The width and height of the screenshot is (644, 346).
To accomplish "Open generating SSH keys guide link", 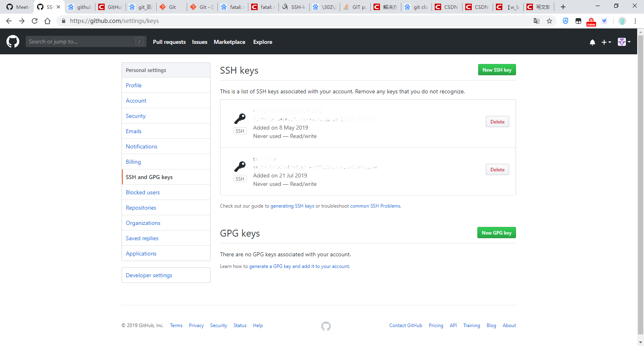I will [x=292, y=206].
